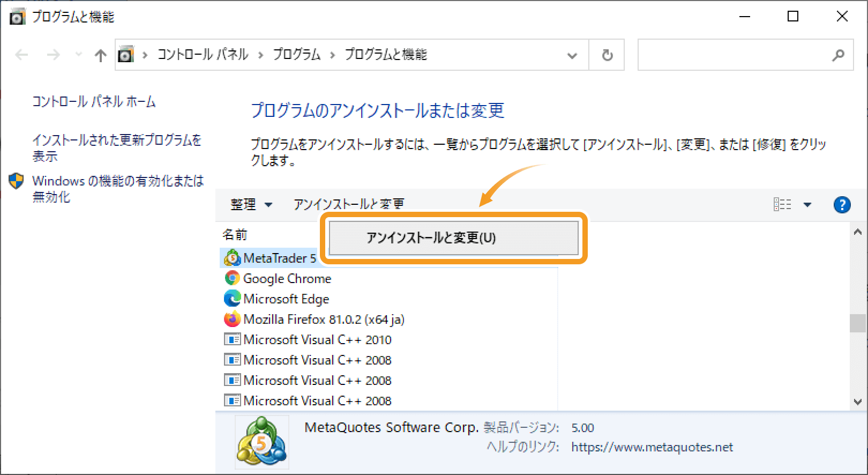The width and height of the screenshot is (868, 475).
Task: Click the view layout icon in toolbar
Action: pyautogui.click(x=782, y=204)
